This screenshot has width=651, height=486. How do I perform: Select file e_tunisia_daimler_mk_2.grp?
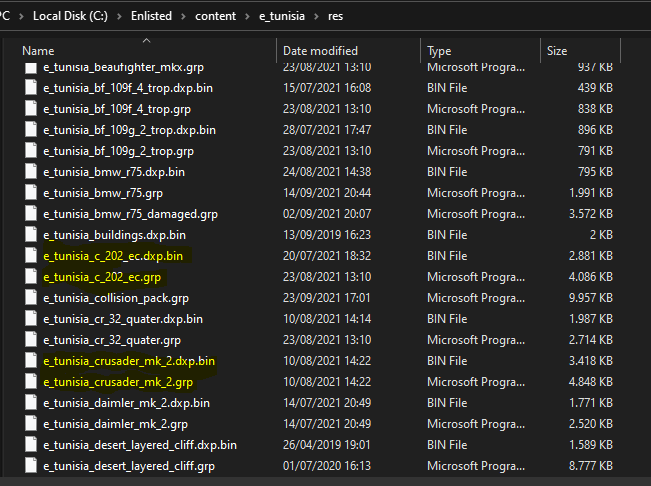tap(115, 424)
